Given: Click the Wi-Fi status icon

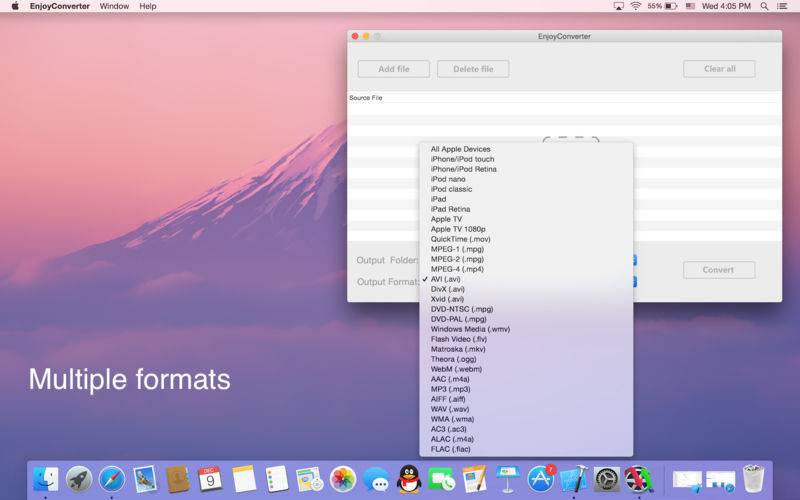Looking at the screenshot, I should point(635,6).
